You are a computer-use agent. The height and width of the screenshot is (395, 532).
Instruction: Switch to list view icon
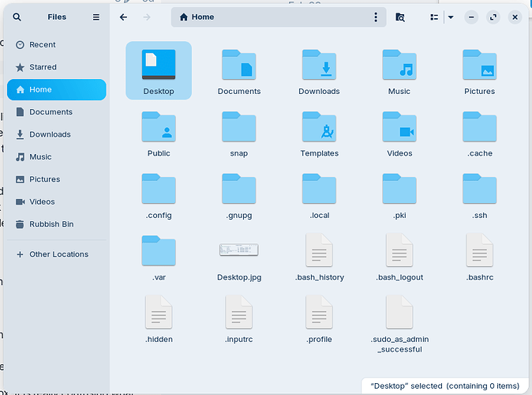pyautogui.click(x=434, y=17)
